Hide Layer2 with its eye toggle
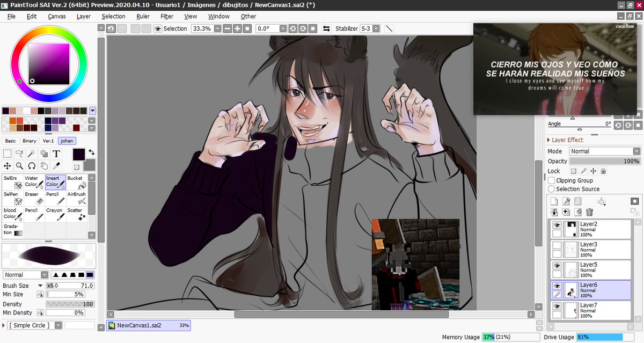This screenshot has width=644, height=343. click(557, 225)
